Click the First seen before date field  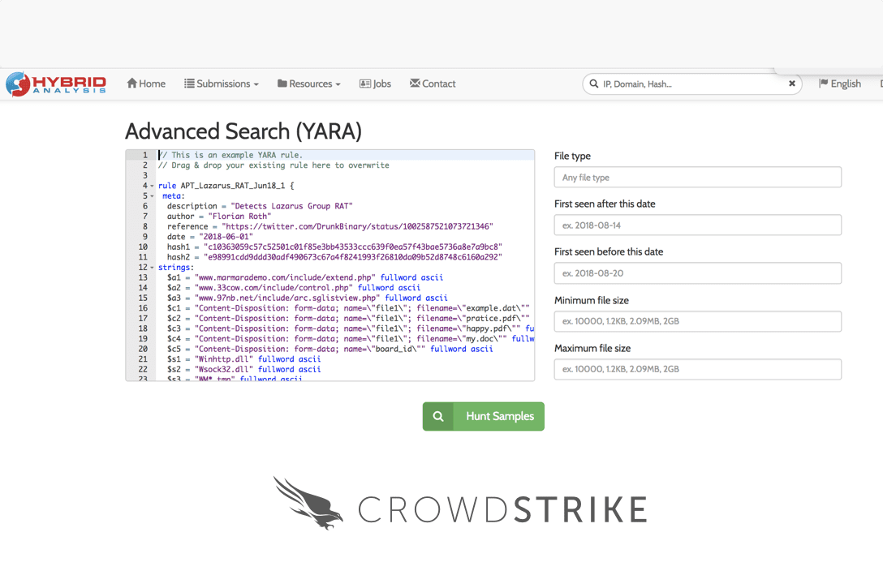click(697, 273)
